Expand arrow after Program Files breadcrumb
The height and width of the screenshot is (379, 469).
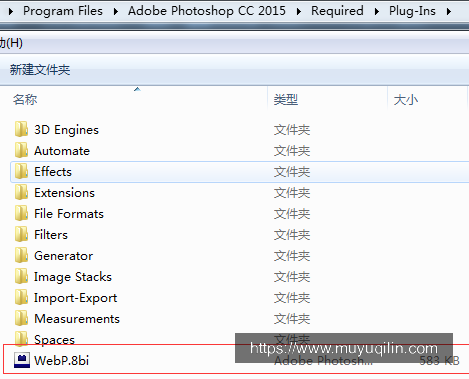pos(116,12)
